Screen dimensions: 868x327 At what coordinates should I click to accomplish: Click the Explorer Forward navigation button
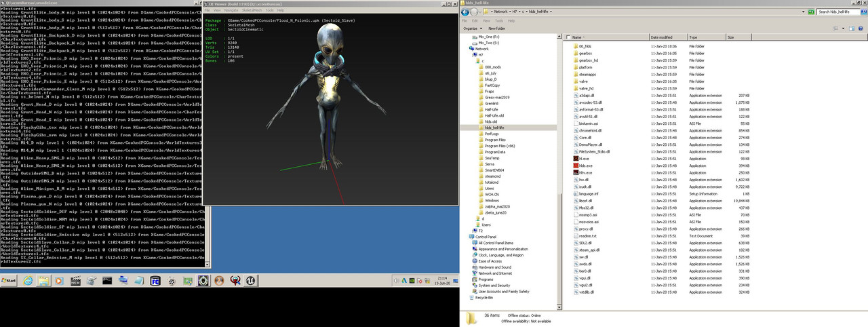475,12
